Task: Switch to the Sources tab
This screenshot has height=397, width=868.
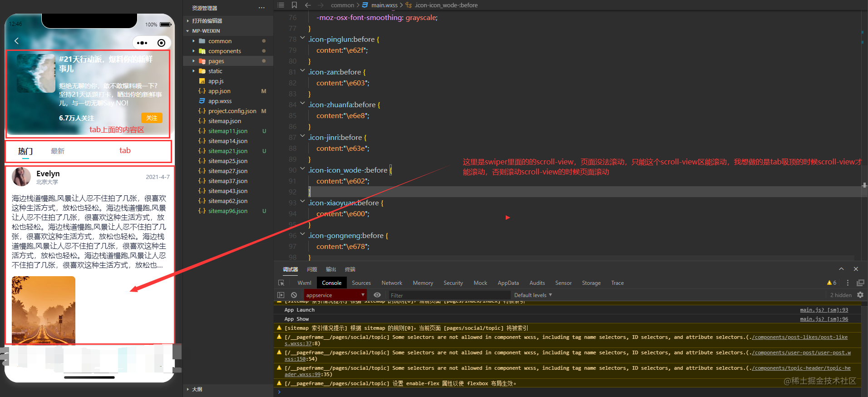Action: click(361, 283)
